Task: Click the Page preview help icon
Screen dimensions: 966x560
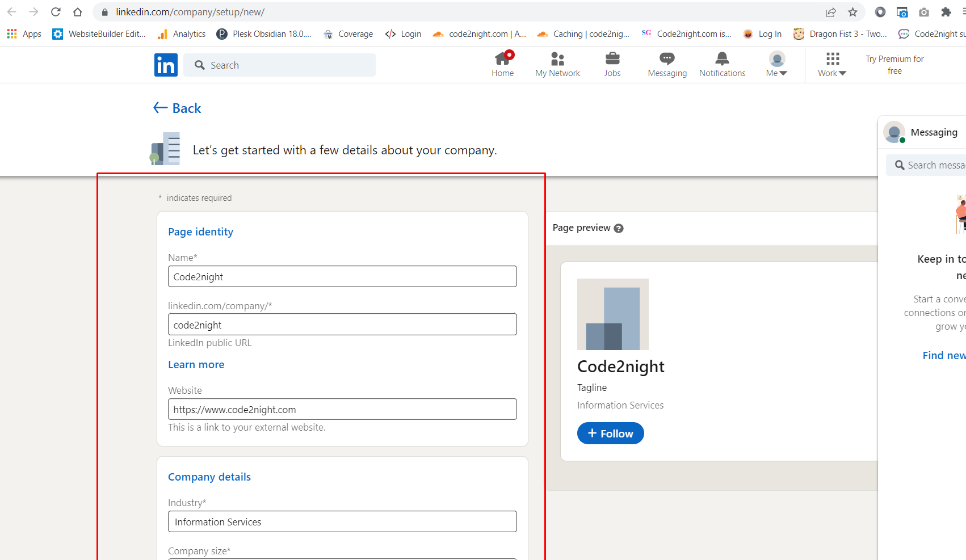Action: coord(619,228)
